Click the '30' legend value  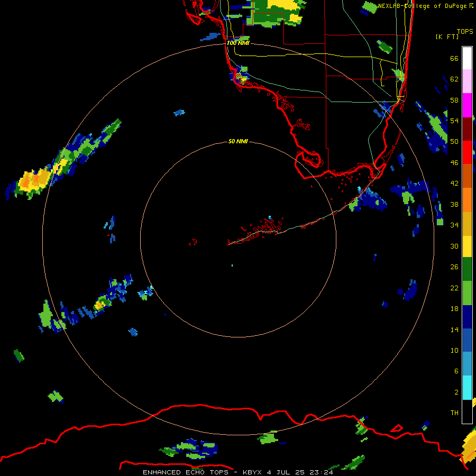click(x=454, y=246)
